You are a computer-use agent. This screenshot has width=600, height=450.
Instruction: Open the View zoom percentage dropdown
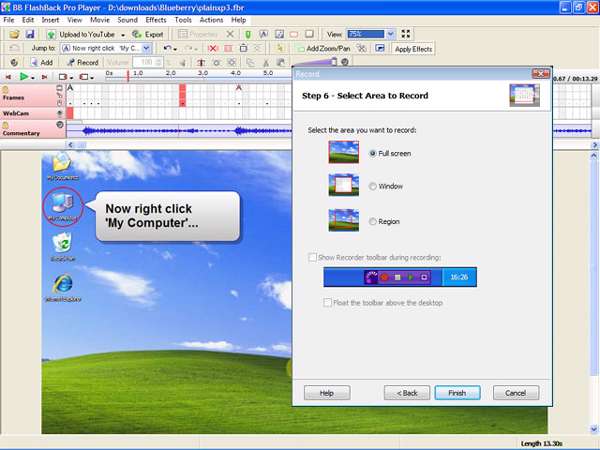click(390, 34)
